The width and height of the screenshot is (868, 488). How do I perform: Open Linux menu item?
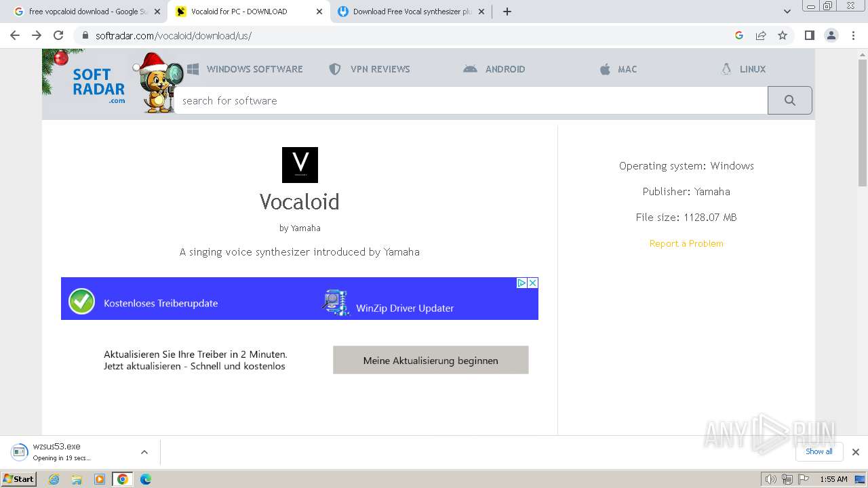click(x=743, y=69)
